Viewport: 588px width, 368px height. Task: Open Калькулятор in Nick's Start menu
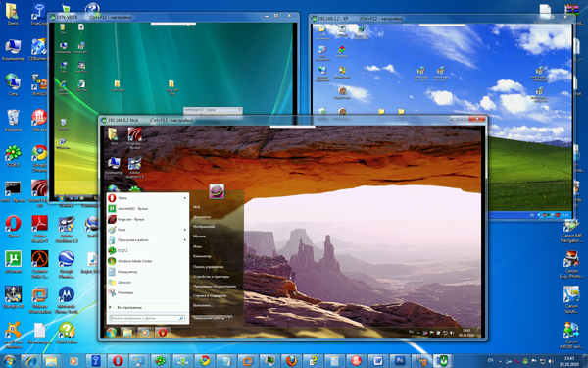(146, 272)
